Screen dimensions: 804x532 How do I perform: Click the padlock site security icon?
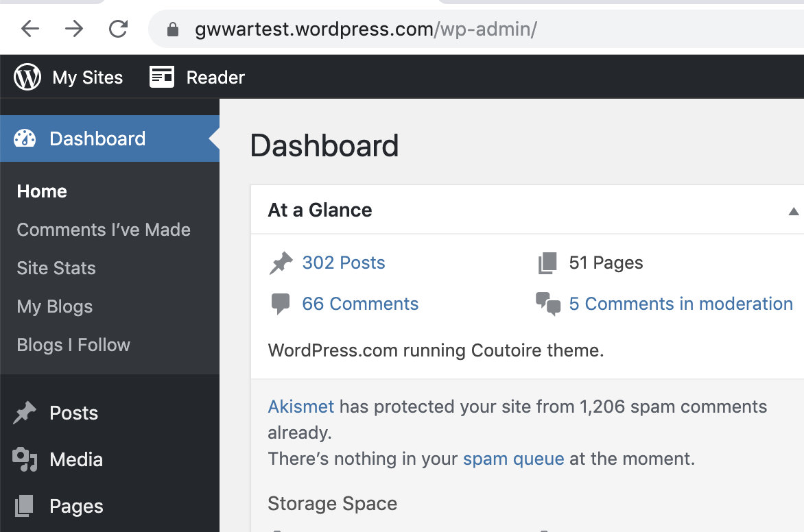pyautogui.click(x=173, y=29)
